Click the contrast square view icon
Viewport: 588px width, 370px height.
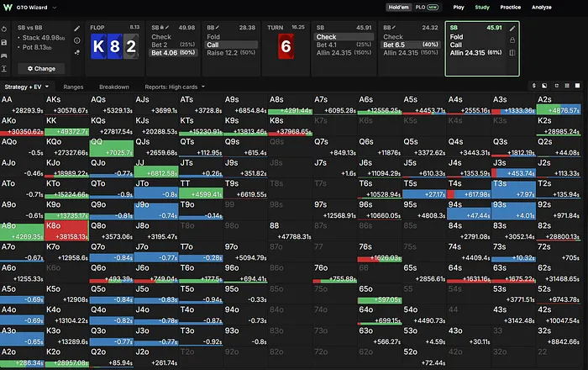tap(544, 86)
